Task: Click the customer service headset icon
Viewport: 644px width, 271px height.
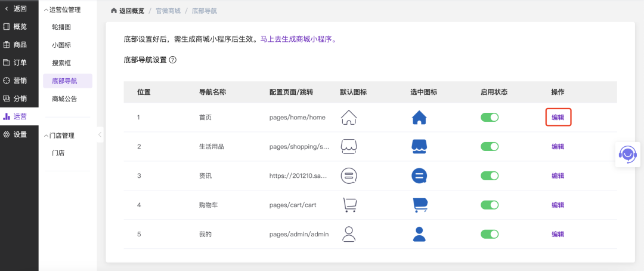Action: [x=627, y=154]
